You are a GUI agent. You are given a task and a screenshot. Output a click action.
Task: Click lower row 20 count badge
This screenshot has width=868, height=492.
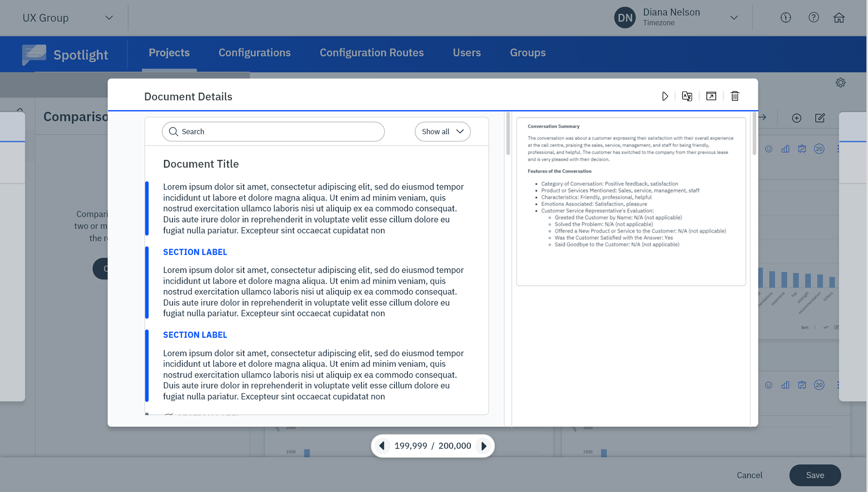[819, 385]
